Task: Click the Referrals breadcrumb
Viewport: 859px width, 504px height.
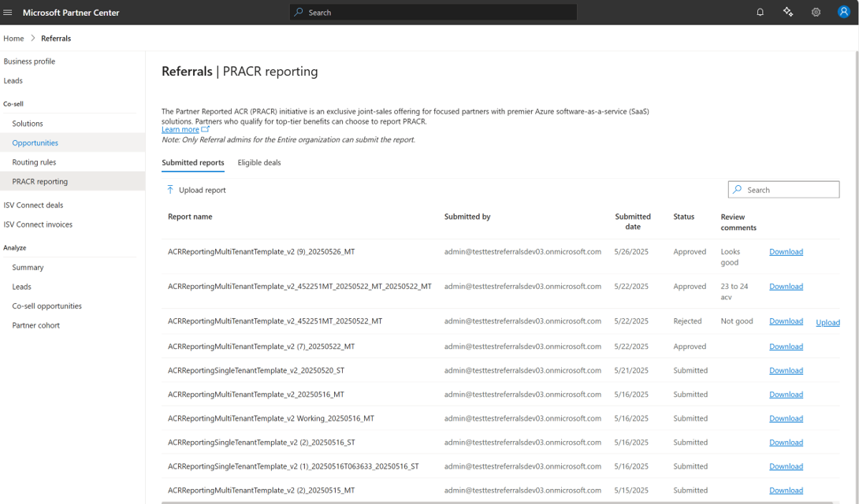Action: [x=56, y=39]
